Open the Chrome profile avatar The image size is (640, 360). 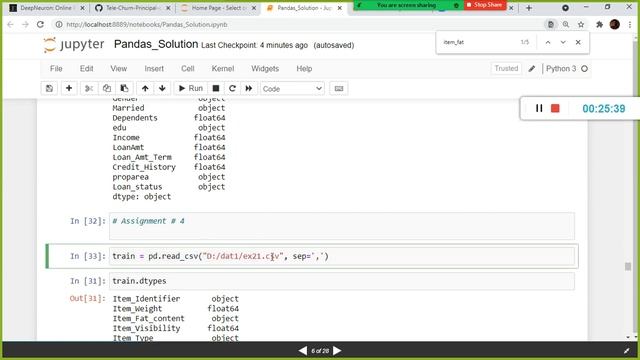pos(615,24)
